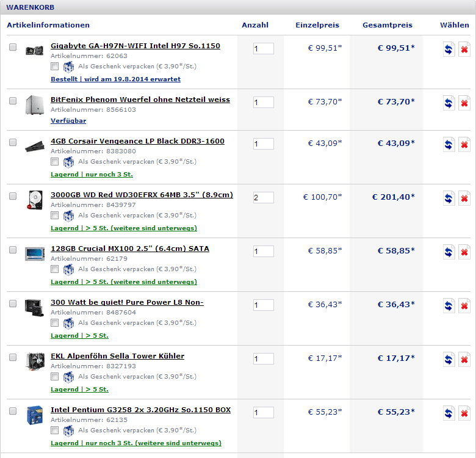Enable gift wrapping for Gigabyte mainboard
The height and width of the screenshot is (458, 476).
click(x=55, y=66)
